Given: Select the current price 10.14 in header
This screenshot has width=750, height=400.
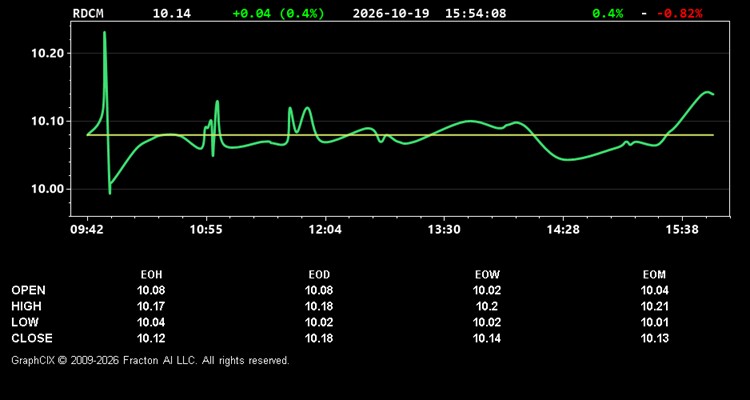Looking at the screenshot, I should click(172, 13).
